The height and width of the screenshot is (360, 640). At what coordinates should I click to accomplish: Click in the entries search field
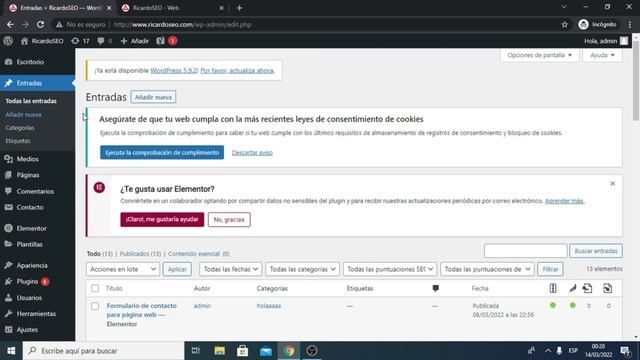pyautogui.click(x=525, y=251)
